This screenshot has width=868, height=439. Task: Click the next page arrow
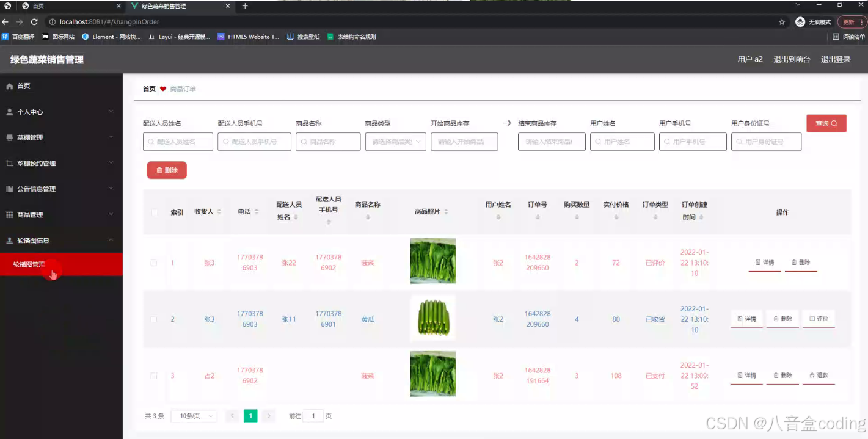point(269,416)
